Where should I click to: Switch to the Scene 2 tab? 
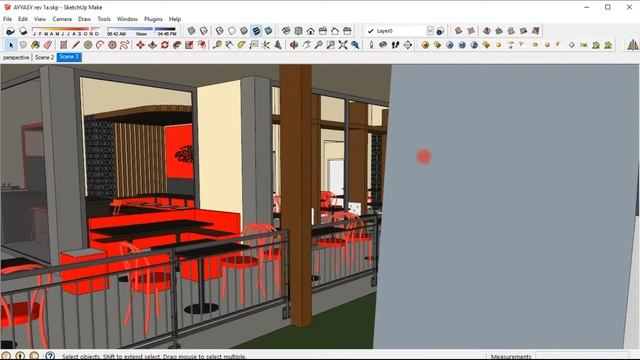point(44,58)
